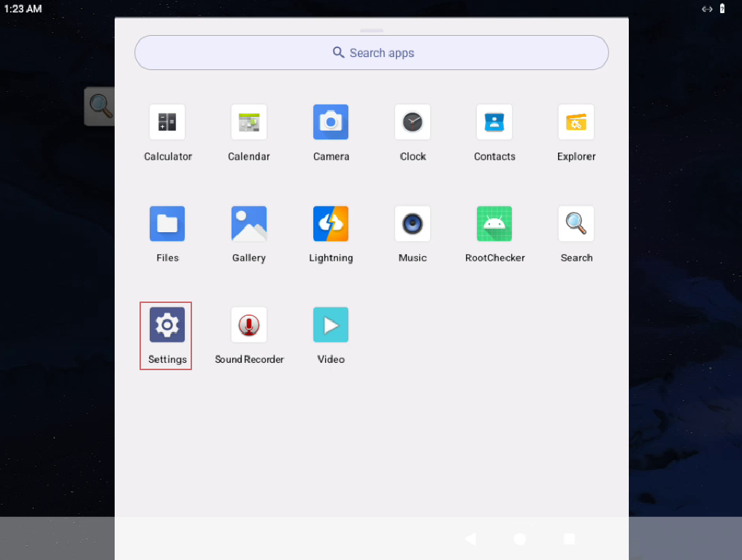Launch the Gallery app

[x=249, y=224]
